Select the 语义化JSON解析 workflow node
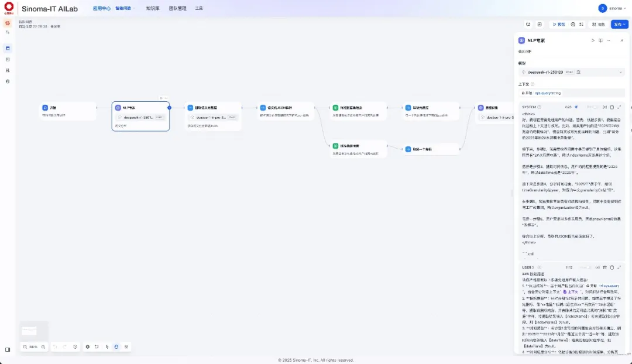632x364 pixels. (286, 111)
